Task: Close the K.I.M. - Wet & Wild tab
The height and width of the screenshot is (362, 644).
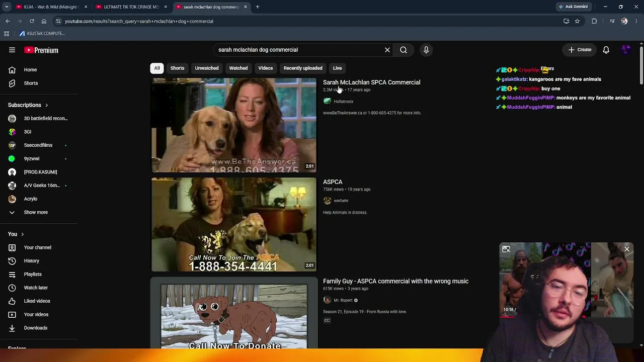Action: pos(86,7)
